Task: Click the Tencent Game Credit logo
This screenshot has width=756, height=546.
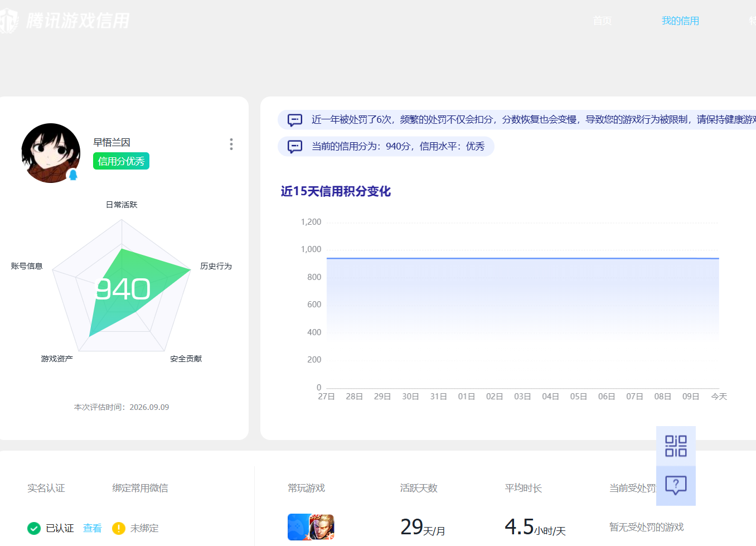Action: [x=65, y=21]
